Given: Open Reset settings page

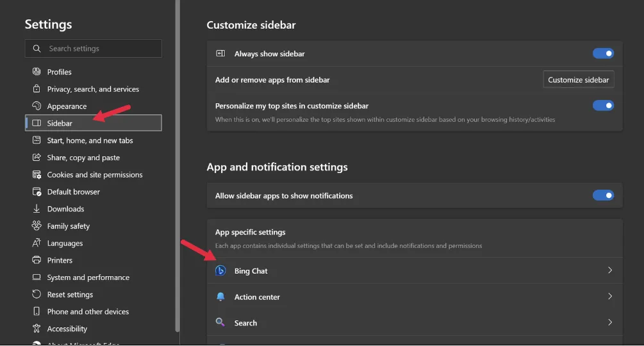Looking at the screenshot, I should pos(93,295).
